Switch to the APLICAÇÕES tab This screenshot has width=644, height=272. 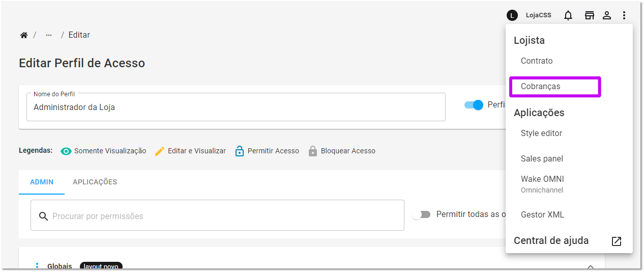[95, 182]
